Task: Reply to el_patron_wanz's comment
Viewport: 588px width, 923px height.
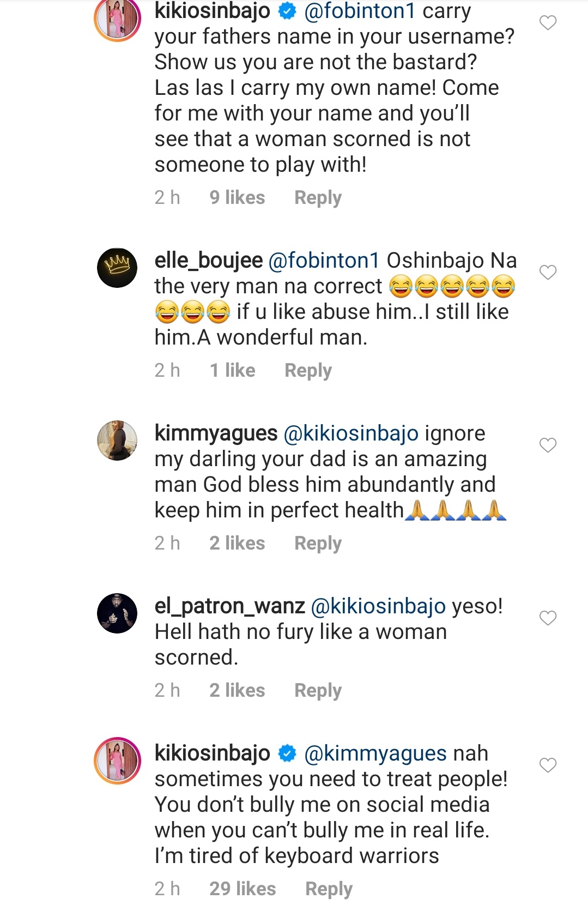Action: pyautogui.click(x=318, y=691)
